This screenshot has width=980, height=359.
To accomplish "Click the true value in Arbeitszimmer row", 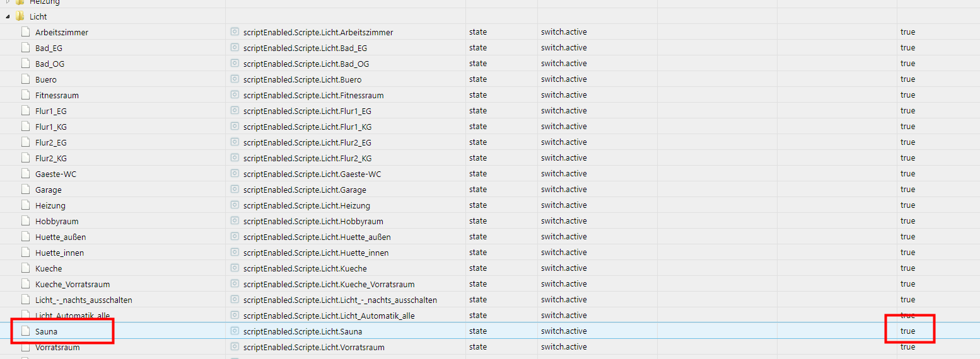I will coord(907,32).
